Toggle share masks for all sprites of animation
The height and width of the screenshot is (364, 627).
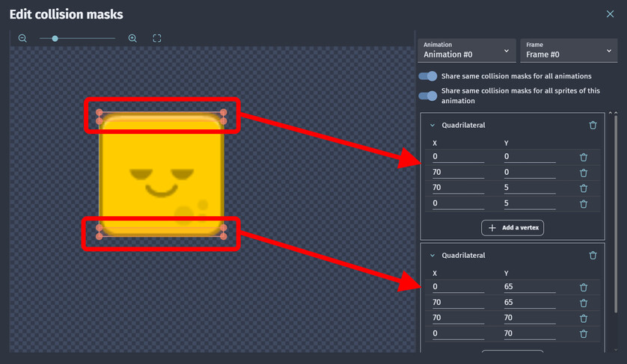tap(427, 96)
